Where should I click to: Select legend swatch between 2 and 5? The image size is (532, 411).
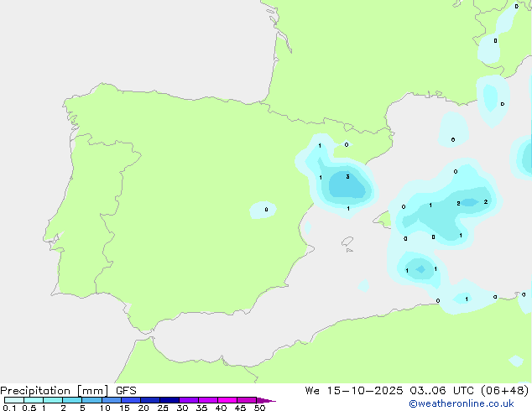coord(72,400)
